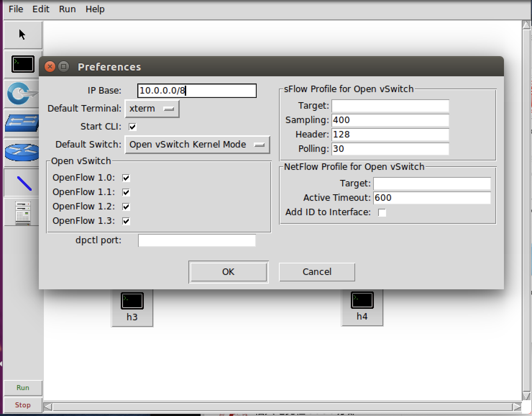The height and width of the screenshot is (416, 532).
Task: Open the Default Terminal xterm dropdown
Action: coord(152,109)
